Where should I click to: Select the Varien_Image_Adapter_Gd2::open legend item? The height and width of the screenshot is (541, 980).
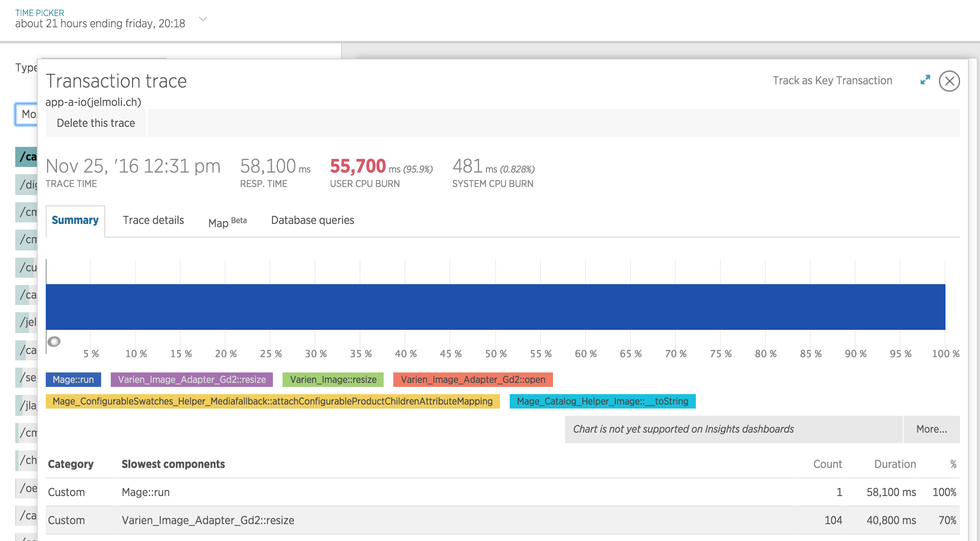click(x=473, y=380)
